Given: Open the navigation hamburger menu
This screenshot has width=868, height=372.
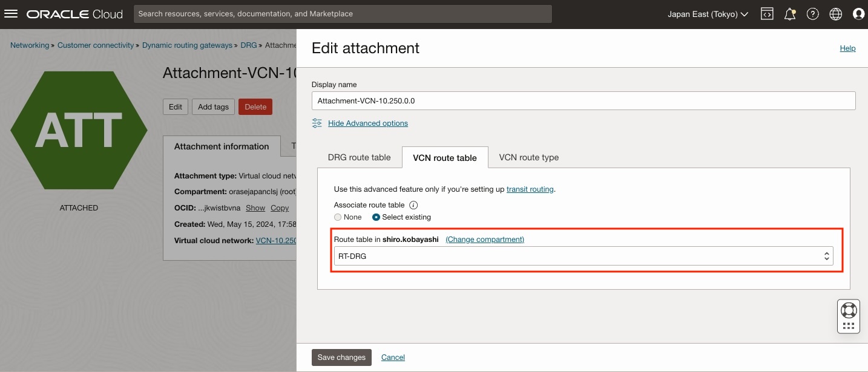Looking at the screenshot, I should (x=11, y=13).
